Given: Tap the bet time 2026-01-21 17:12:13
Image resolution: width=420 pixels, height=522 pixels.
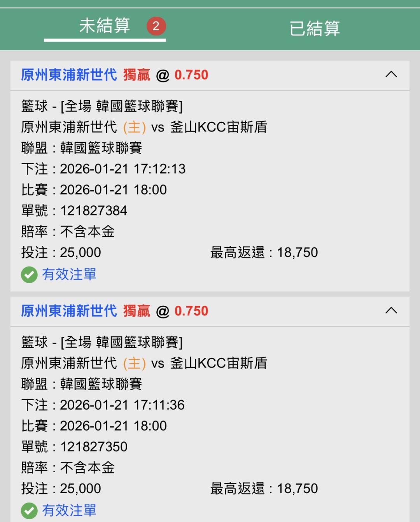Looking at the screenshot, I should (122, 169).
